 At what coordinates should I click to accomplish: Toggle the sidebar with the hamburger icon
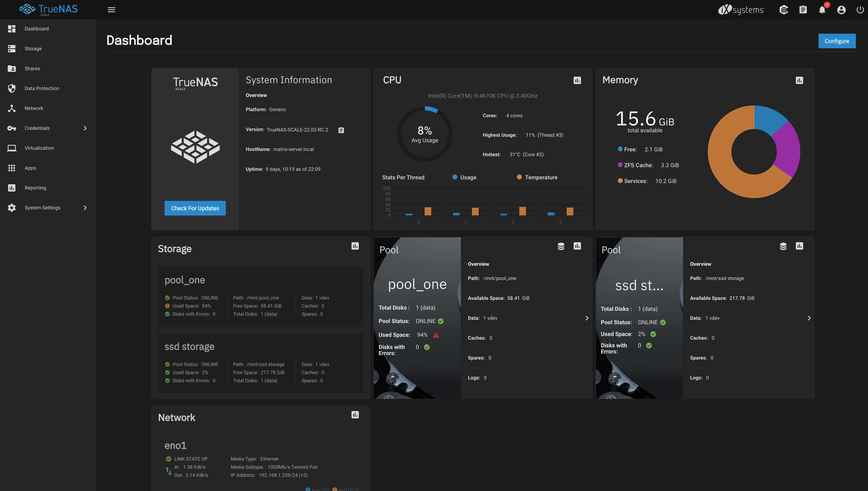coord(111,10)
